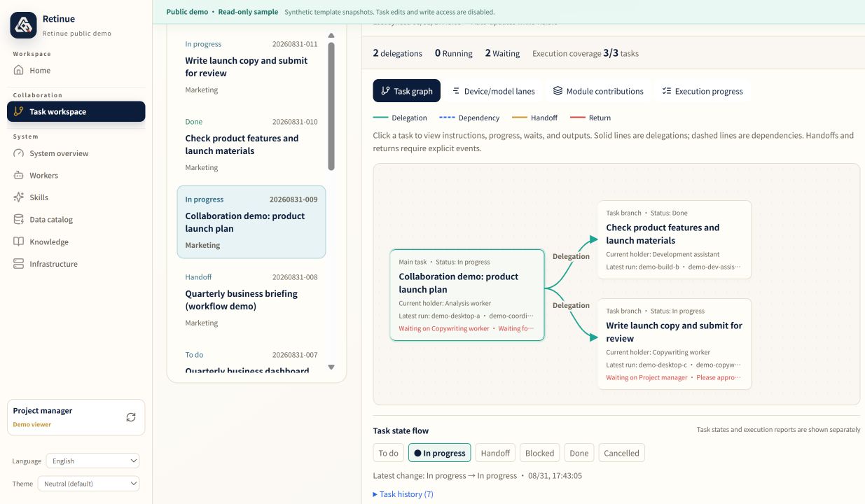Click the Execution coverage 3/3 tasks text

pos(586,53)
